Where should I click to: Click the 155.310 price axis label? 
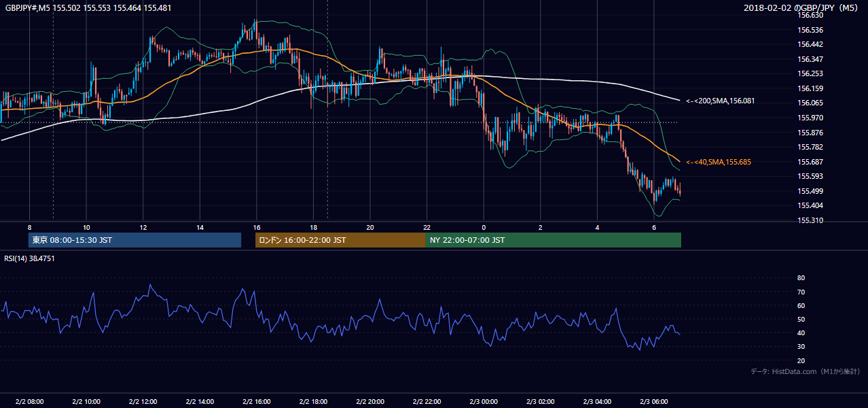pos(810,220)
